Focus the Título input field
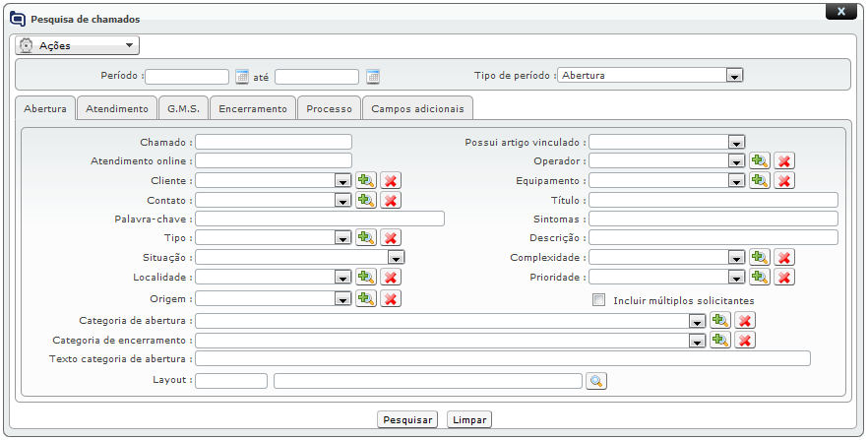Screen dimensions: 868x440 [713, 200]
